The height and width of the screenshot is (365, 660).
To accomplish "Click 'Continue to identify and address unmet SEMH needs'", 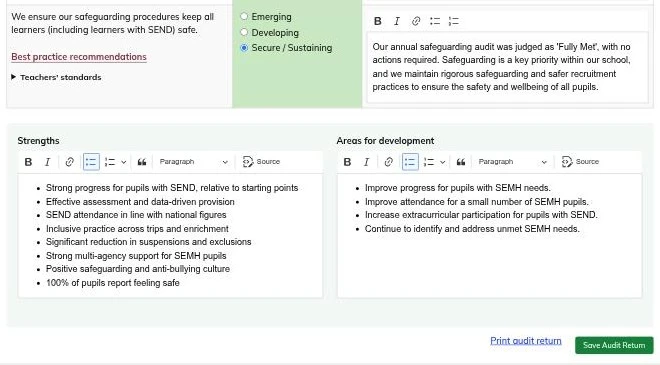I will tap(472, 229).
